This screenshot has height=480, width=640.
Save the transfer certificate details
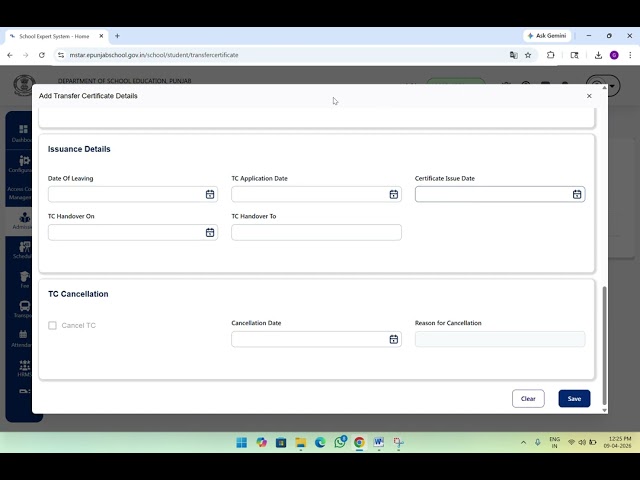click(x=574, y=398)
